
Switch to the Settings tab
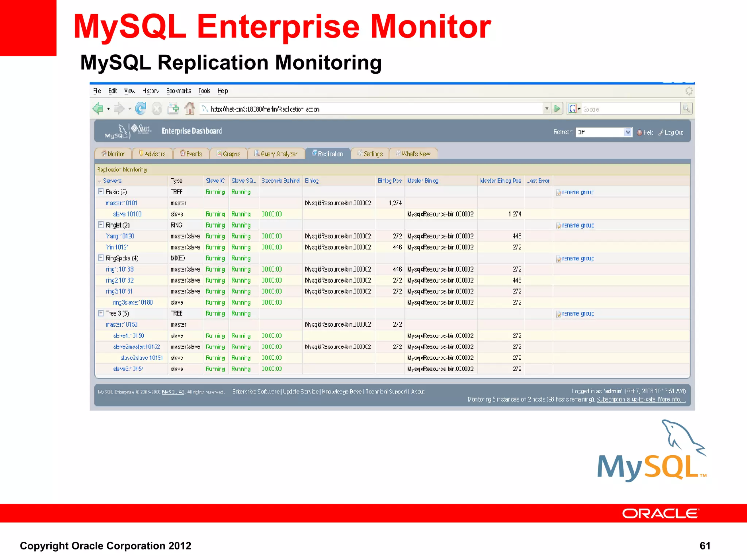(x=370, y=154)
